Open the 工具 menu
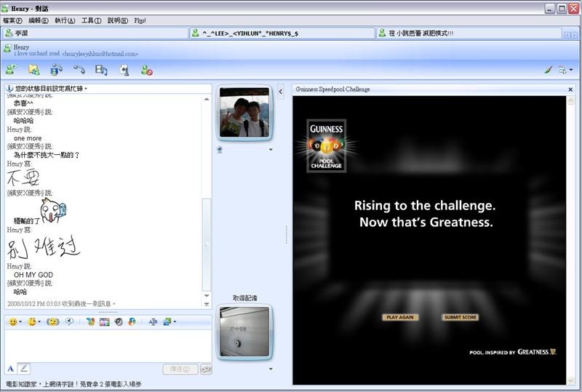This screenshot has height=392, width=582. pos(92,21)
